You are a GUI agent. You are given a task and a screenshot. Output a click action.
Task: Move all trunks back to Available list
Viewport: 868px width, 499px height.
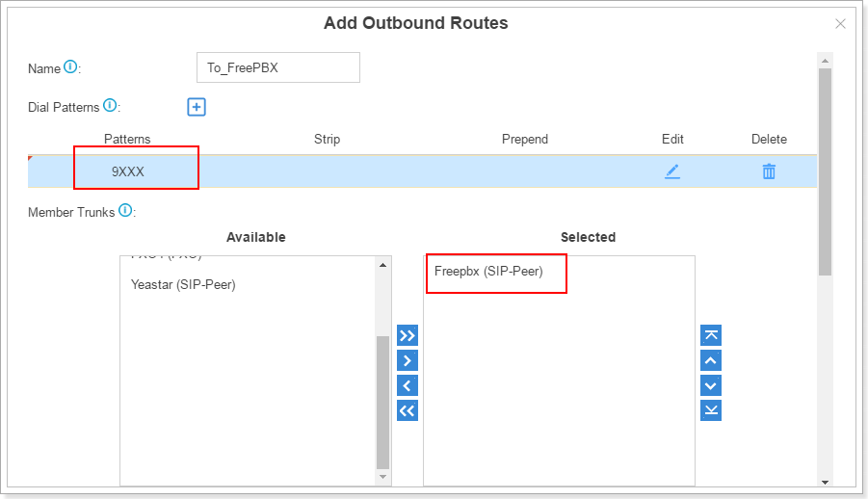point(408,411)
